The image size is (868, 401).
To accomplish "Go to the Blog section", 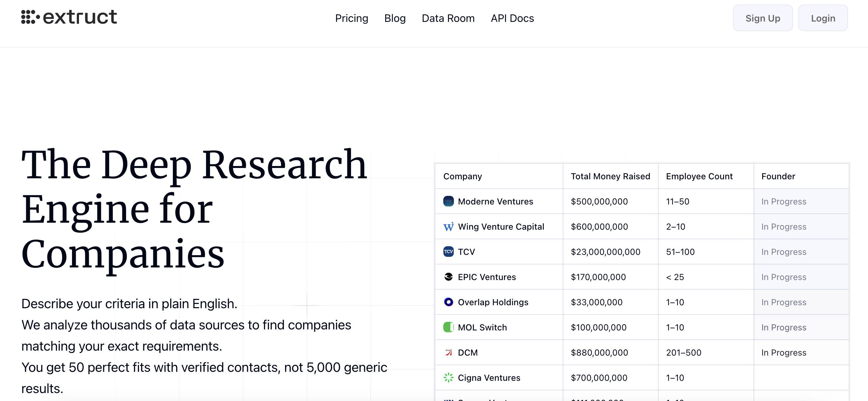I will coord(395,18).
